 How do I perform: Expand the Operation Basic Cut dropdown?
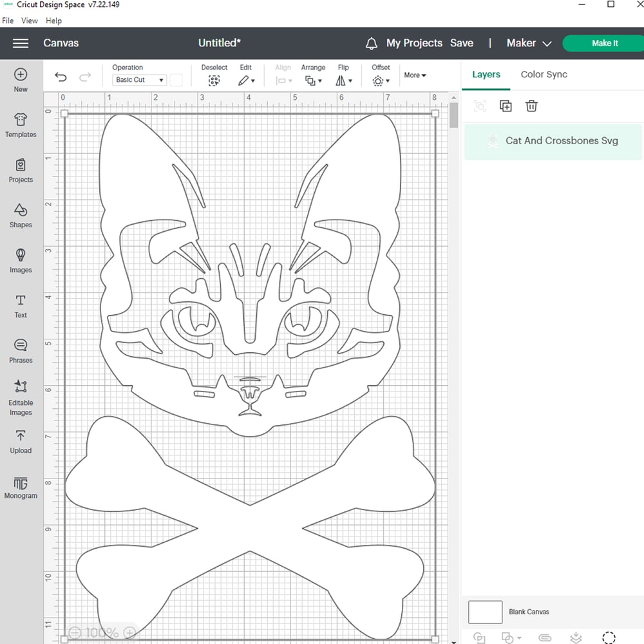pyautogui.click(x=140, y=80)
